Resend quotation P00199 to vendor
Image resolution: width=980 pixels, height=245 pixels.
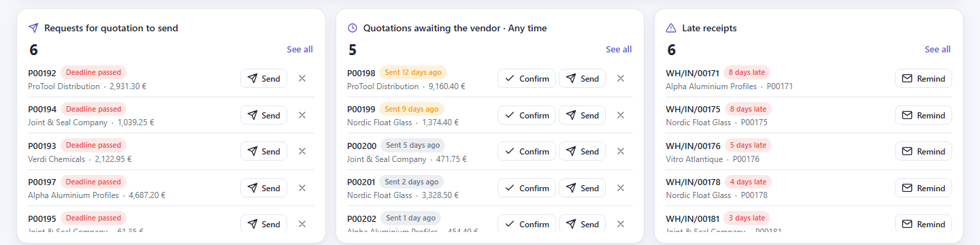coord(582,115)
